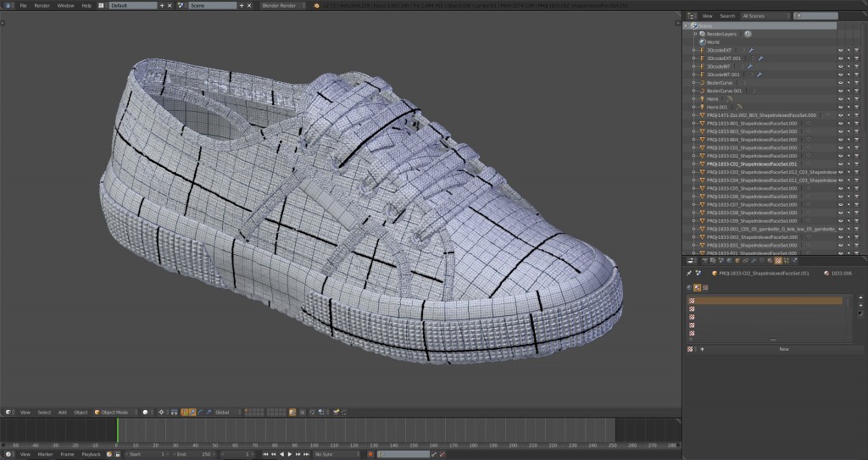
Task: Open the Default screen layout selector
Action: pyautogui.click(x=133, y=6)
